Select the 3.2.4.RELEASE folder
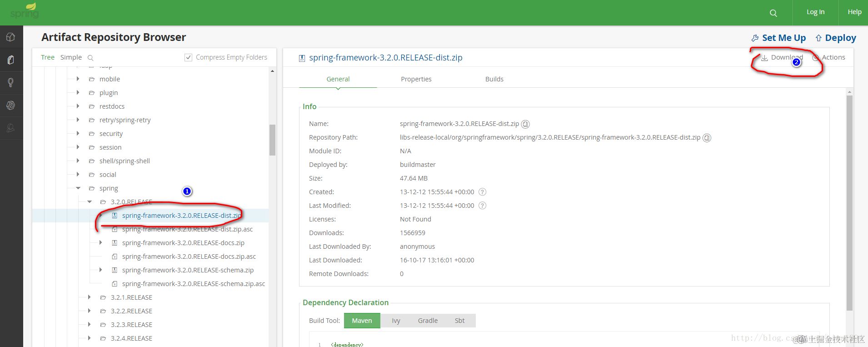Screen dimensions: 868x347 click(131, 338)
